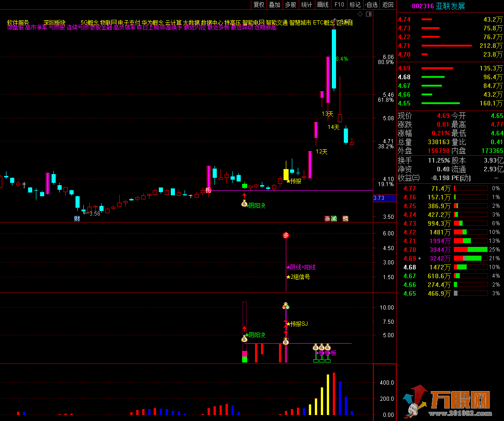
Task: Click the diamond icon atop chart
Action: [360, 14]
